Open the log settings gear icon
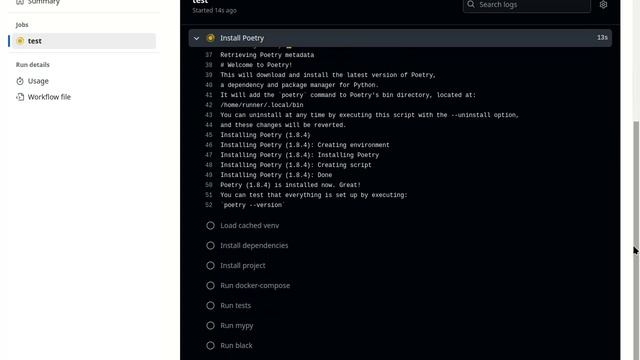The width and height of the screenshot is (640, 360). (x=603, y=4)
